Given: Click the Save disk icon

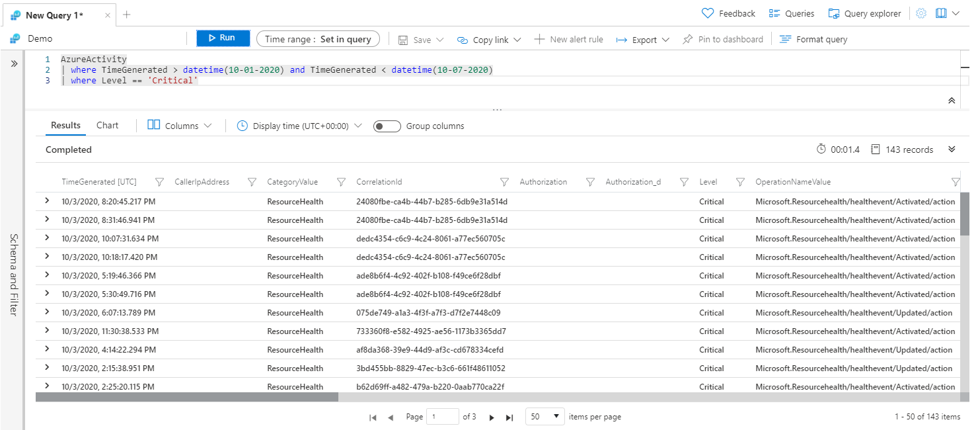Looking at the screenshot, I should (403, 40).
